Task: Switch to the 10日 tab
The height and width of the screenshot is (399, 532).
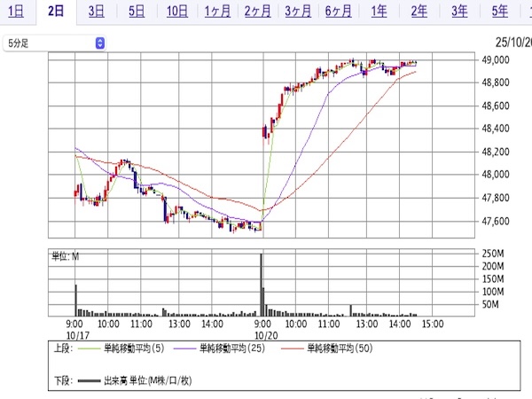Action: [x=176, y=12]
